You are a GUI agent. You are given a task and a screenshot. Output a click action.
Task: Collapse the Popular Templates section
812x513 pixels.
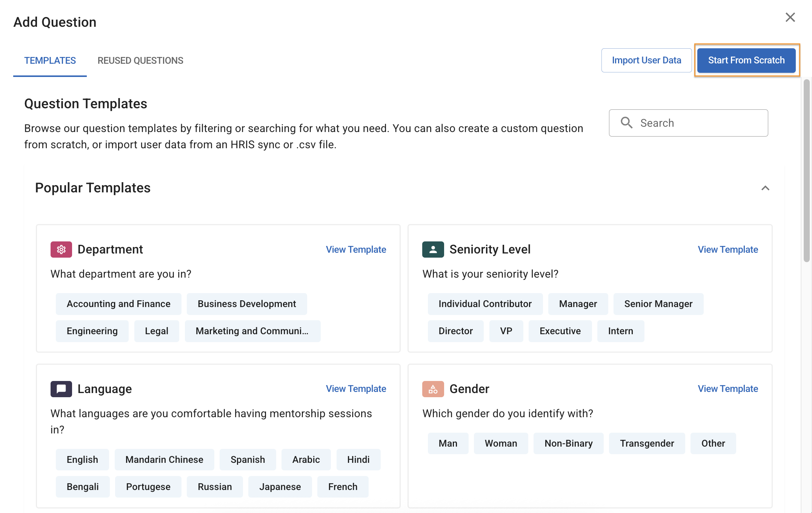[x=765, y=188]
